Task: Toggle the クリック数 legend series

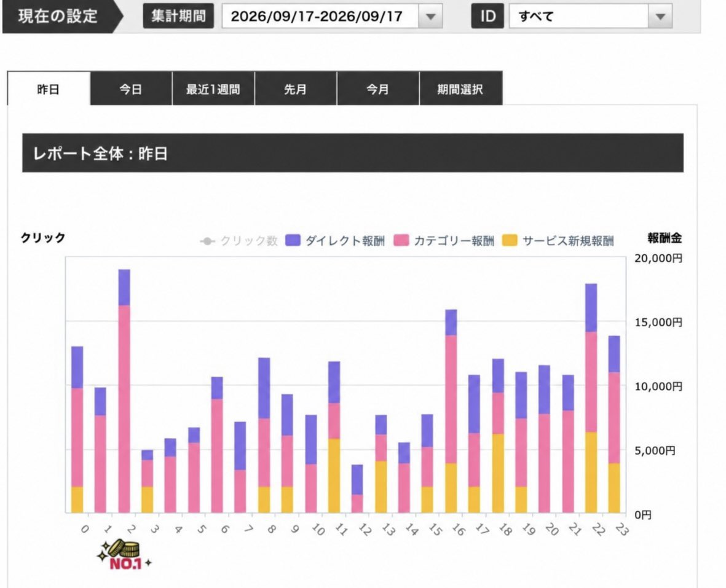Action: [239, 241]
